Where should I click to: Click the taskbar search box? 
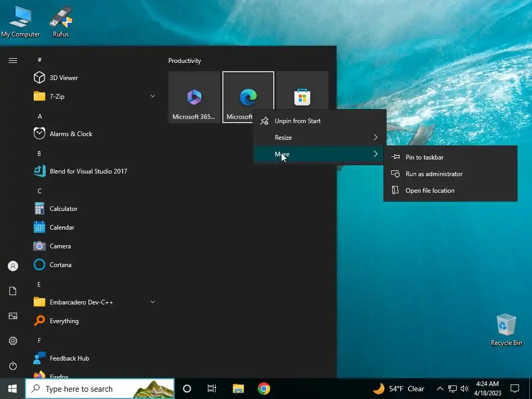(100, 389)
